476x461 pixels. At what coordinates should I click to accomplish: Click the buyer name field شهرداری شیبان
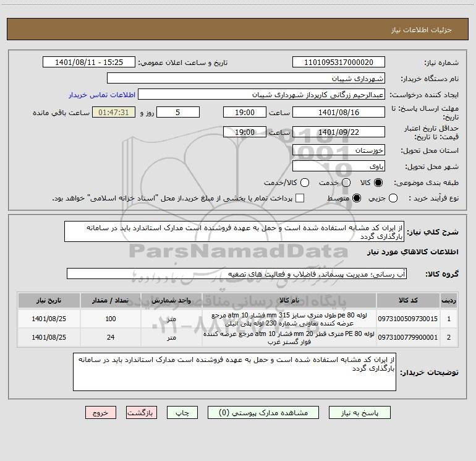coord(246,79)
